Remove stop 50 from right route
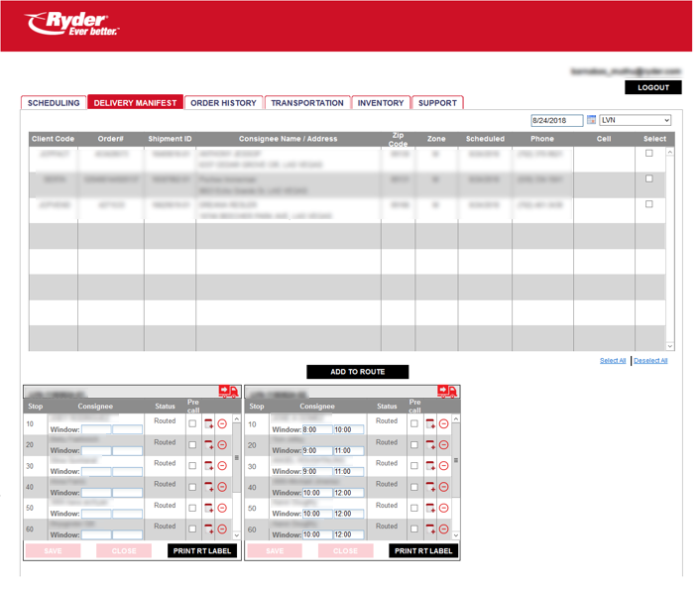Viewport: 700px width, 589px height. point(443,508)
